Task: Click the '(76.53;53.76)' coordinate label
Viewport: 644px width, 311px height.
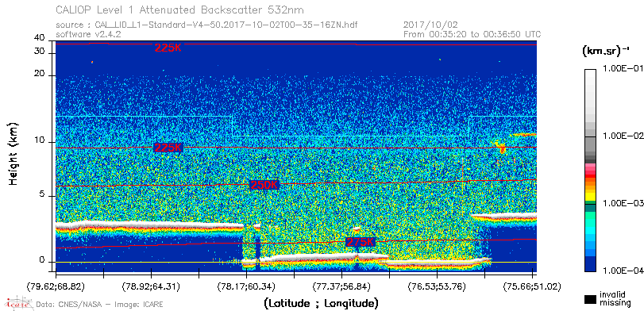Action: pos(437,286)
